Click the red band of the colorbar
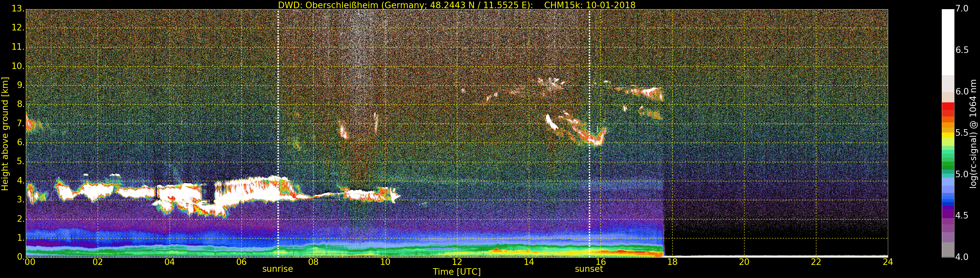The width and height of the screenshot is (980, 278). pos(948,109)
